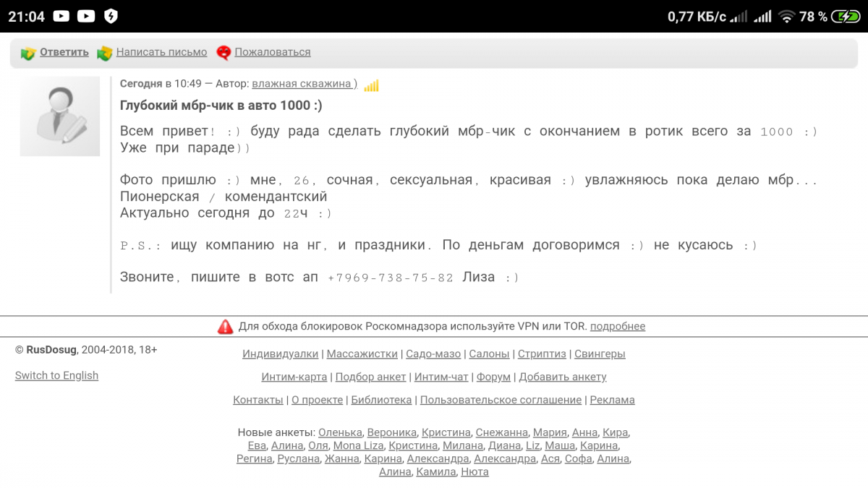The image size is (868, 488).
Task: Report the post via Пожаловаться link
Action: (273, 52)
